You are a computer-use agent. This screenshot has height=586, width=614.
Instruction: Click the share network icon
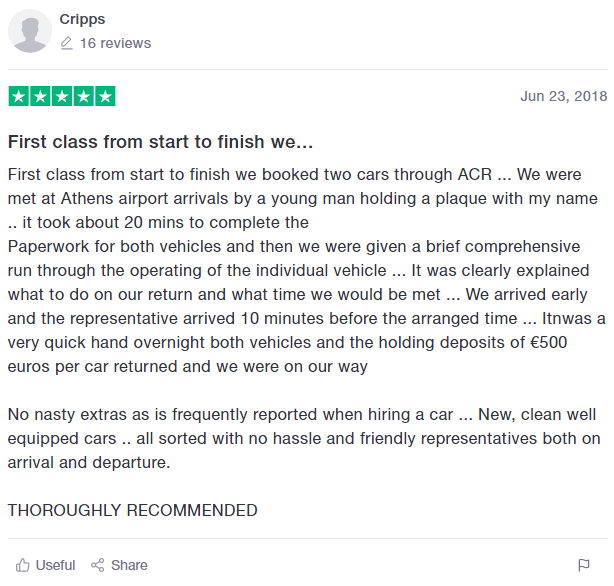pos(98,565)
